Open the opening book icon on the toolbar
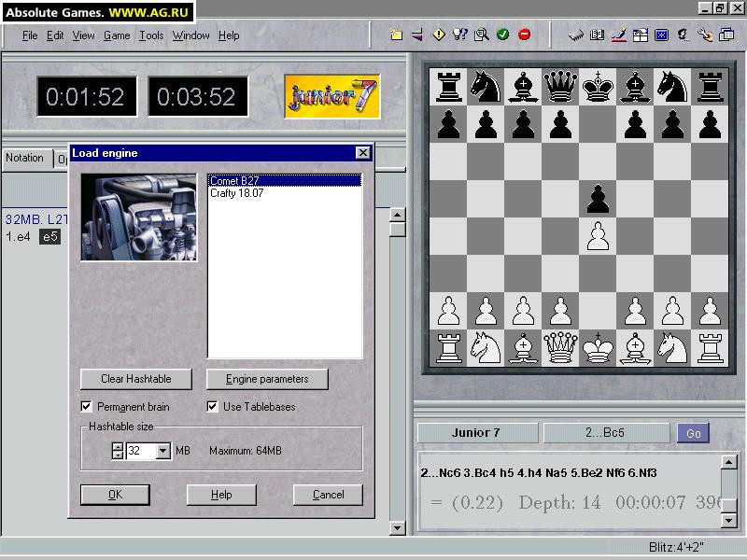 click(x=599, y=35)
